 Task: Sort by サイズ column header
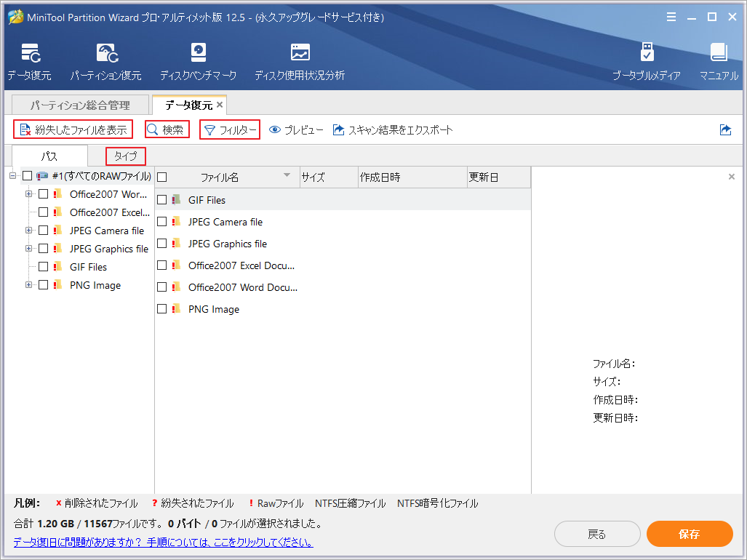[x=329, y=177]
